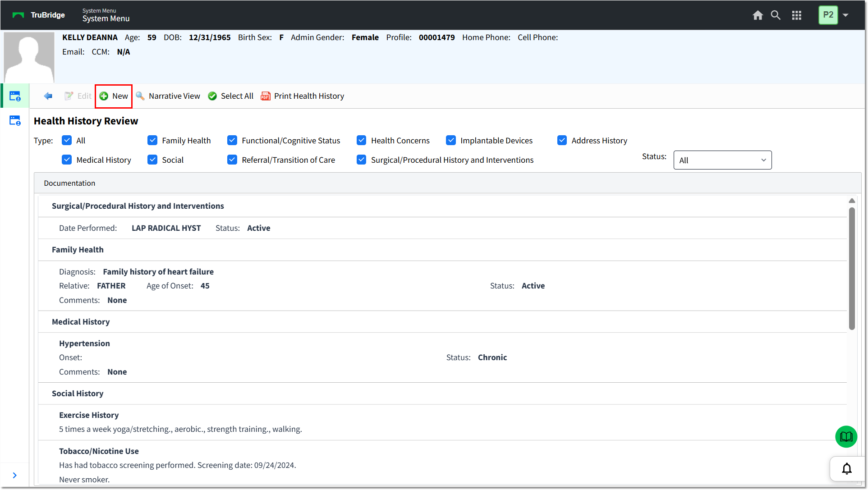This screenshot has height=490, width=868.
Task: Go to the Home icon
Action: click(758, 15)
